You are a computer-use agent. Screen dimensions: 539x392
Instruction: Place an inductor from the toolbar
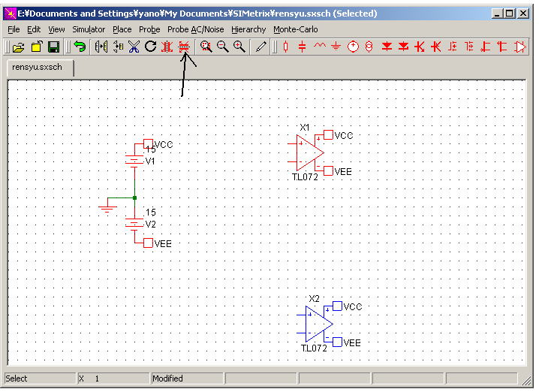(x=320, y=45)
